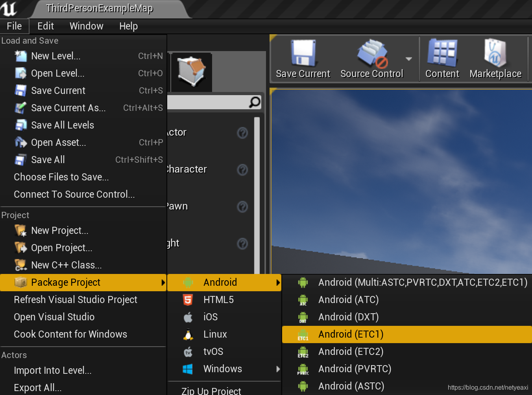The height and width of the screenshot is (395, 532).
Task: Click the search magnifier icon in Modes panel
Action: click(x=255, y=102)
